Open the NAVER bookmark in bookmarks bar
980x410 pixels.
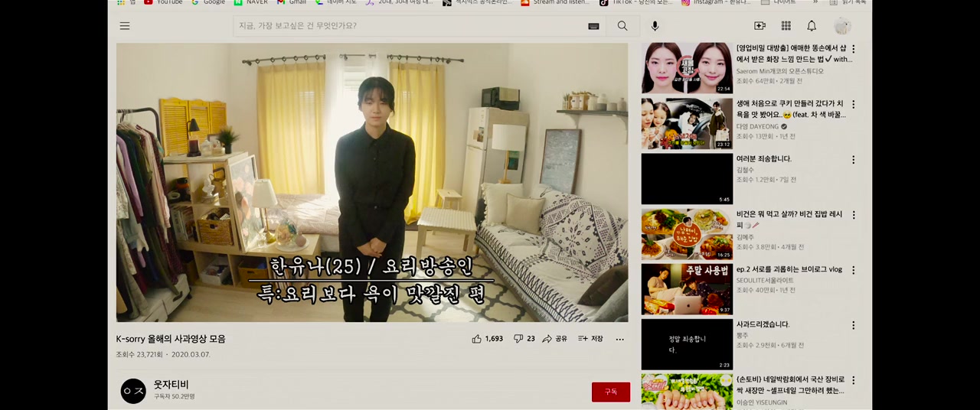point(250,2)
